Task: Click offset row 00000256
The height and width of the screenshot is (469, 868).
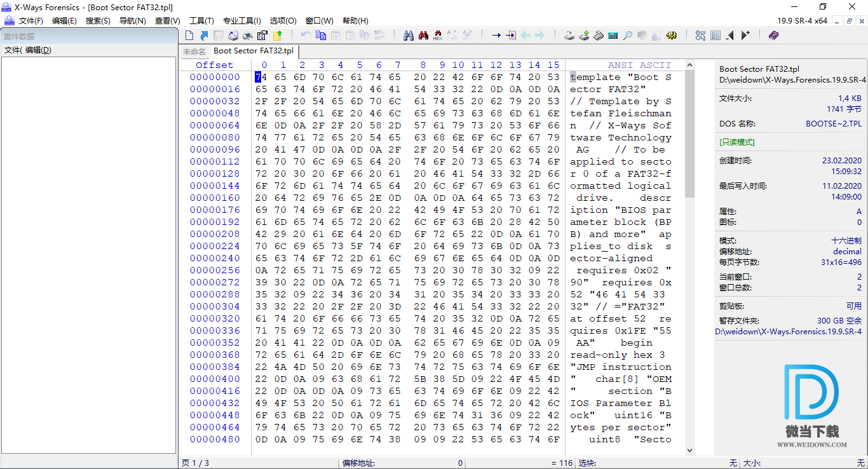Action: [x=215, y=270]
